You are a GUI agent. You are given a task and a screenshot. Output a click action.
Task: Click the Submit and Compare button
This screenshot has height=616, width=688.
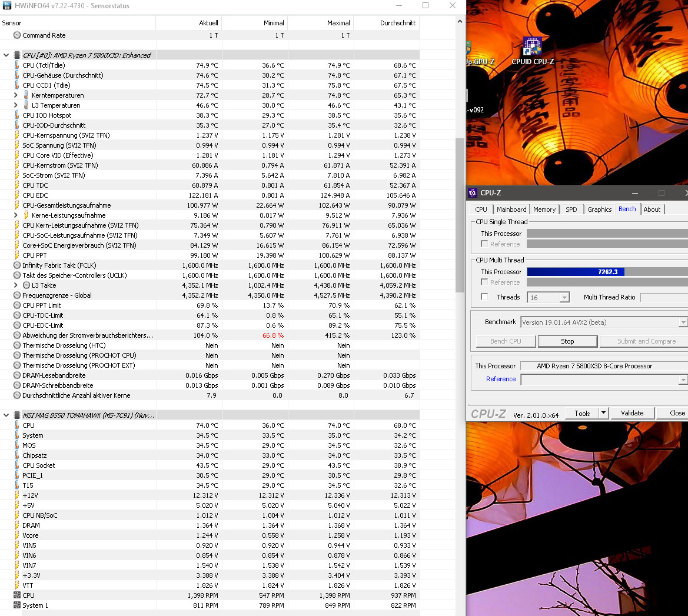pos(644,341)
